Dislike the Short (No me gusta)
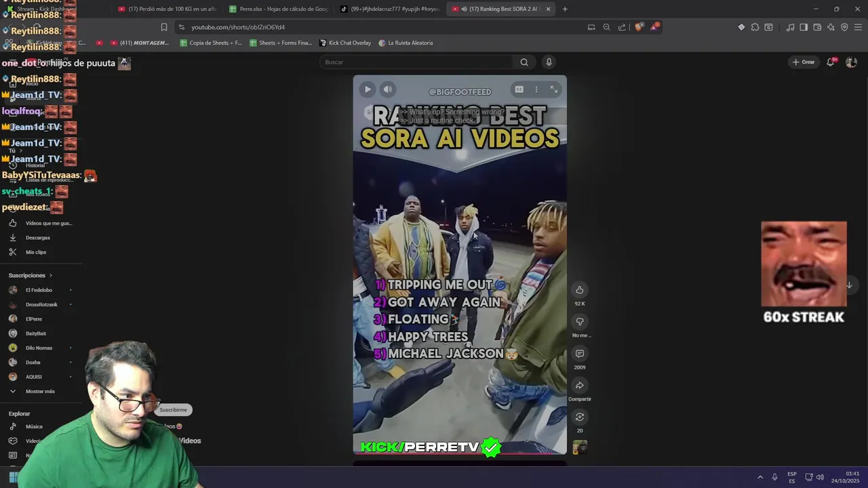Viewport: 868px width, 488px height. [x=580, y=322]
